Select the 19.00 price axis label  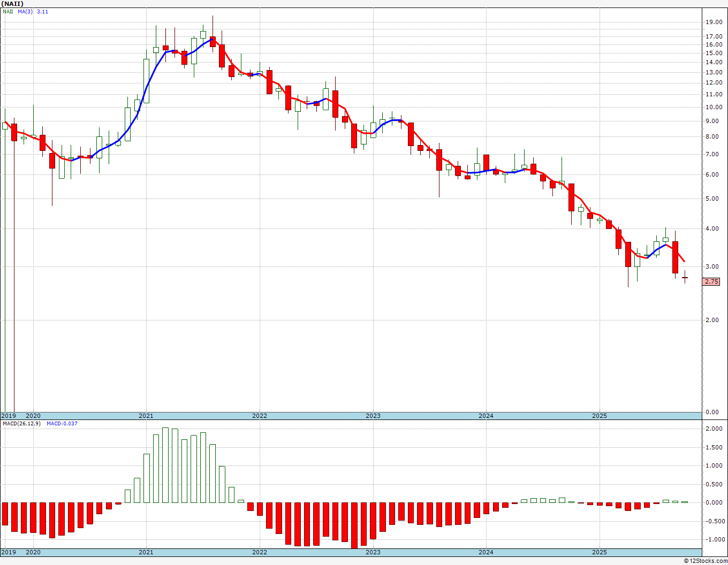click(714, 22)
